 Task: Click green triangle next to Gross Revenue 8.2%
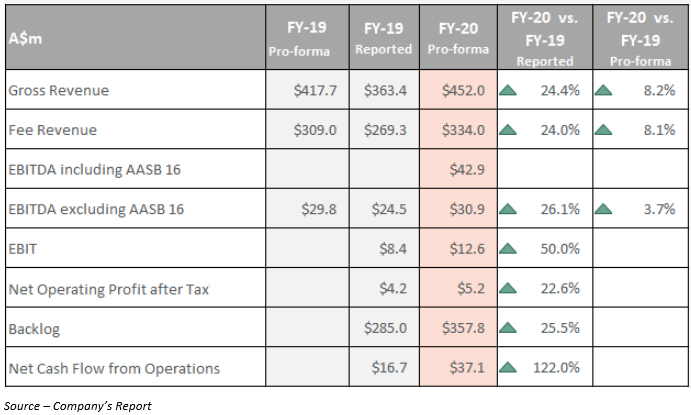[x=603, y=90]
